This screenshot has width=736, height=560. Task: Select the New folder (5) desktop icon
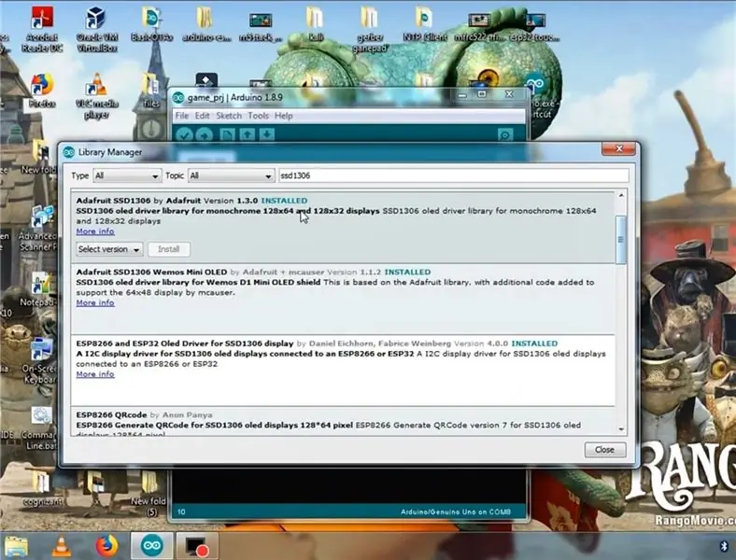[x=149, y=494]
